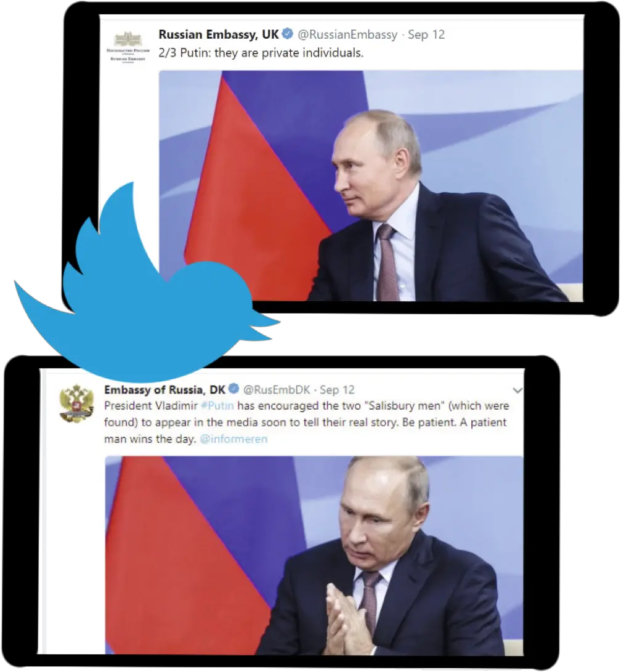Open the Russian Embassy, UK display name
The width and height of the screenshot is (621, 672).
click(x=219, y=34)
